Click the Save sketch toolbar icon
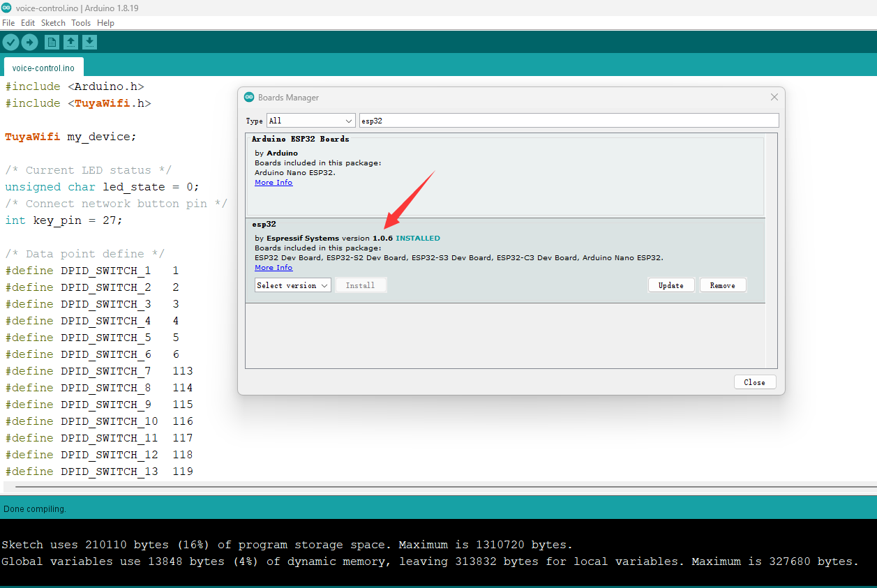877x588 pixels. pyautogui.click(x=89, y=43)
